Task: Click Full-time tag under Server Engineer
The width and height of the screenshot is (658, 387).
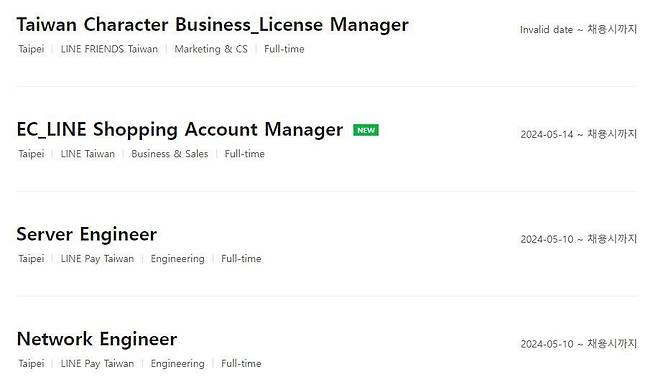Action: (x=241, y=259)
